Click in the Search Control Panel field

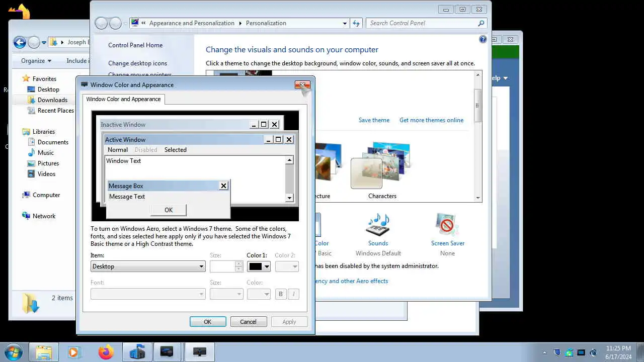(422, 23)
